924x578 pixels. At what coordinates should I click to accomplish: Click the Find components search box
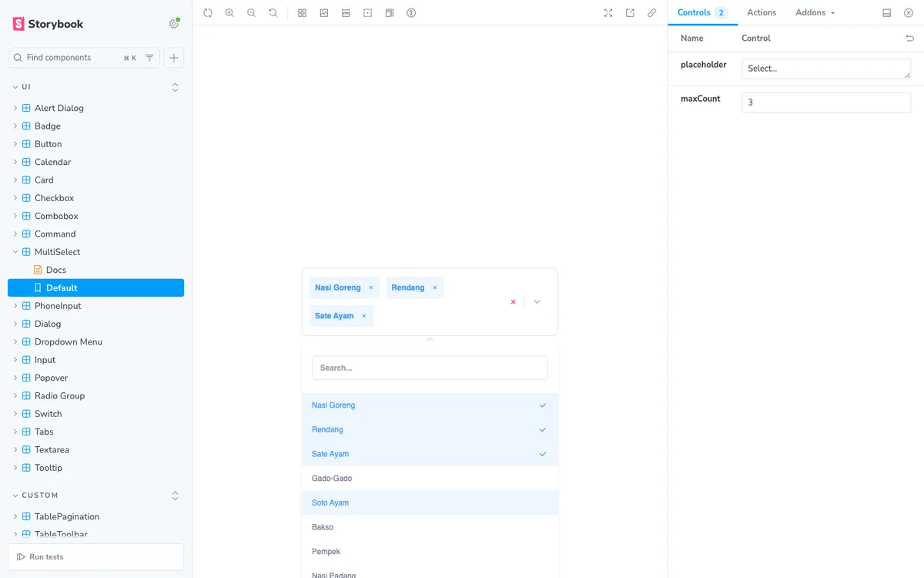point(84,58)
